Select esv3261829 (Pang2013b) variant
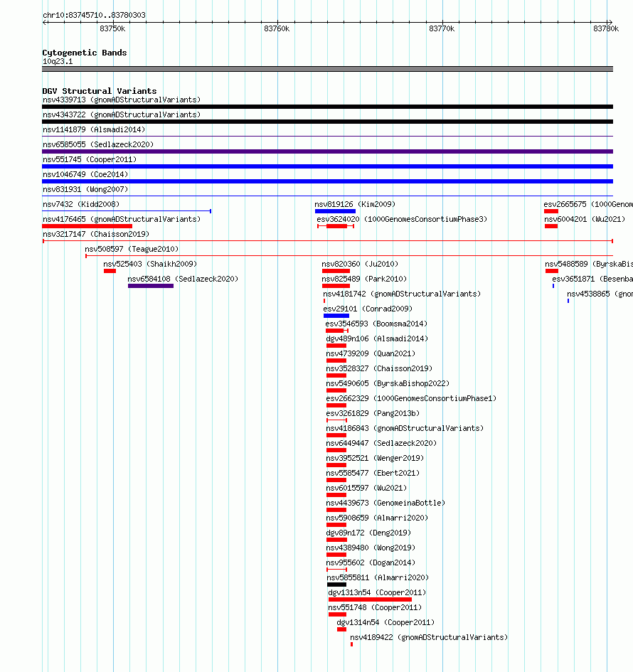The width and height of the screenshot is (633, 672). [x=373, y=414]
